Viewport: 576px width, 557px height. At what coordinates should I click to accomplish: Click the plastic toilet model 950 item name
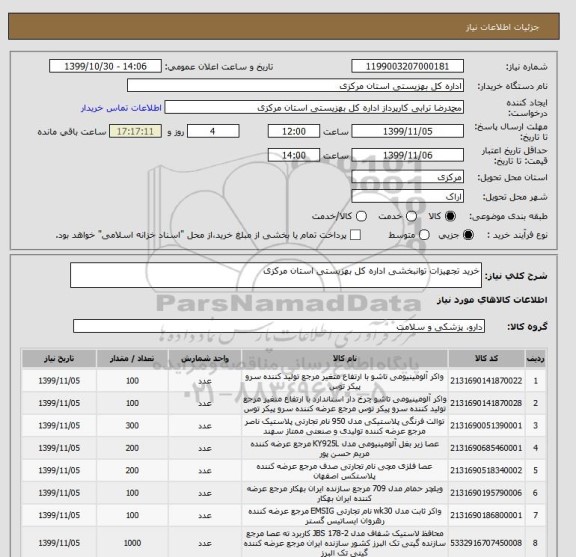tap(345, 426)
